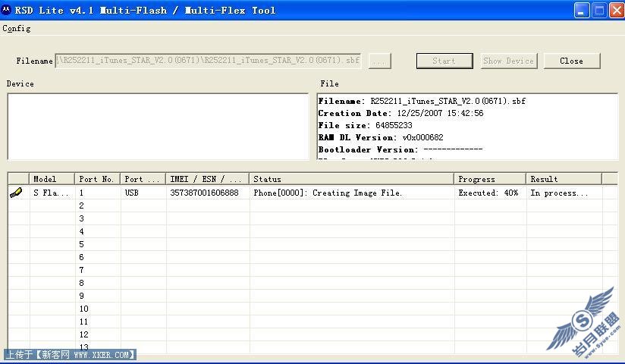Close the RSD Lite window
The image size is (625, 364).
[x=616, y=11]
